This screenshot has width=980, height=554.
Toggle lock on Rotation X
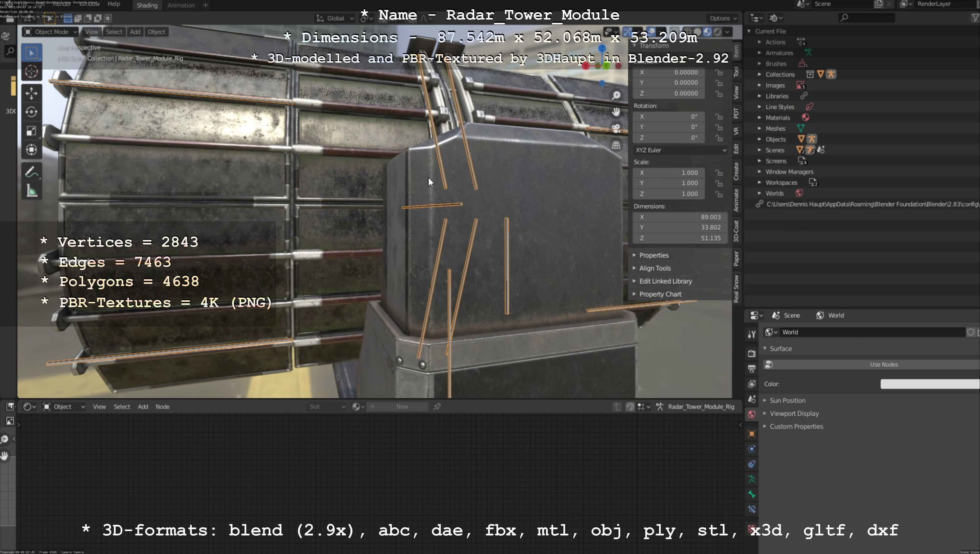(x=719, y=117)
